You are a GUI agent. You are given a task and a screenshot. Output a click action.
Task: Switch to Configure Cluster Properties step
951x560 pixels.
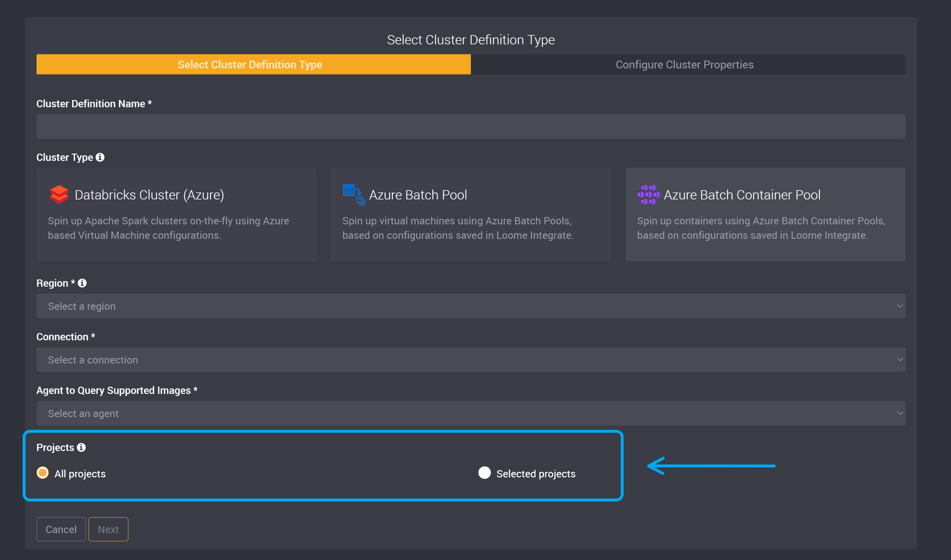pyautogui.click(x=688, y=65)
